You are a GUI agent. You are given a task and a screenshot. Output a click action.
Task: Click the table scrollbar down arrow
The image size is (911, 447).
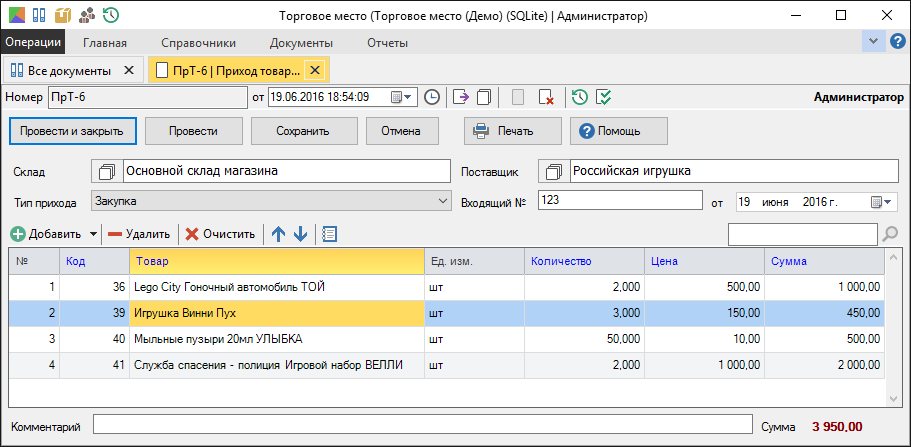coord(894,399)
